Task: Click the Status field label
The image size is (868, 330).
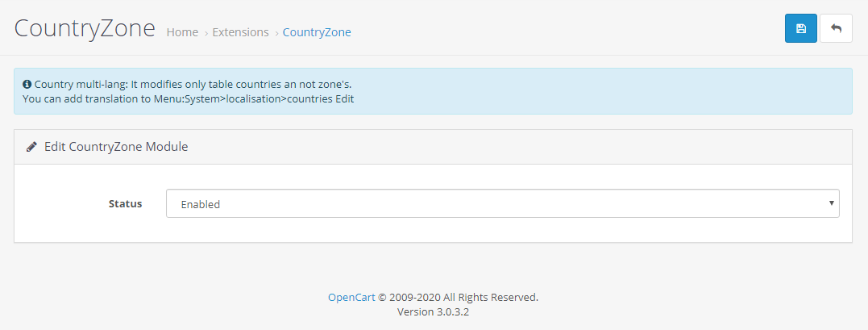Action: click(125, 203)
